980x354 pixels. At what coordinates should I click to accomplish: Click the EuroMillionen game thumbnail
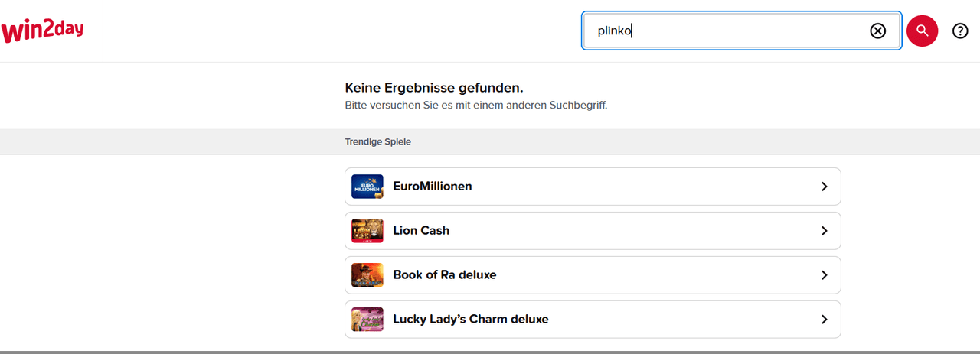tap(367, 187)
